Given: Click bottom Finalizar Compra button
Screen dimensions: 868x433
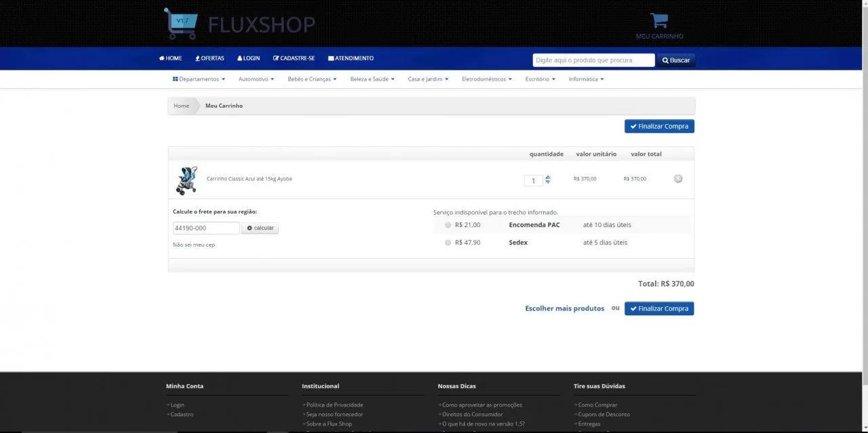Looking at the screenshot, I should point(659,308).
